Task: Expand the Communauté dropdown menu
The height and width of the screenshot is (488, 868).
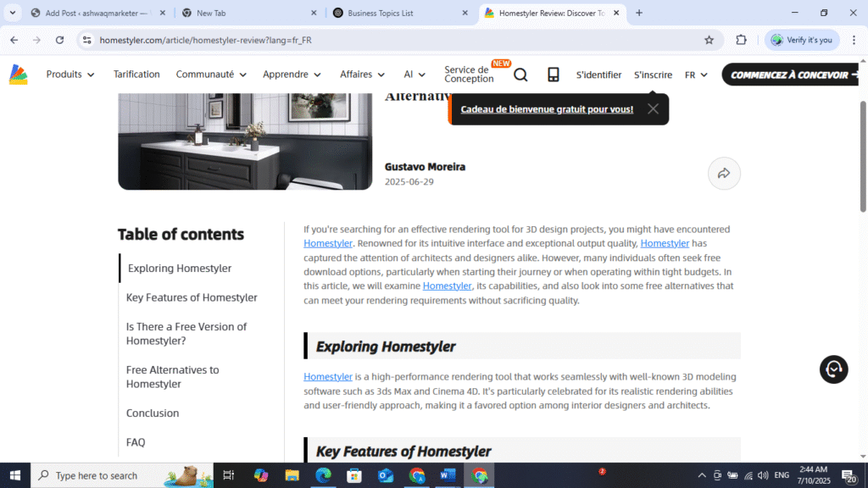Action: point(211,75)
